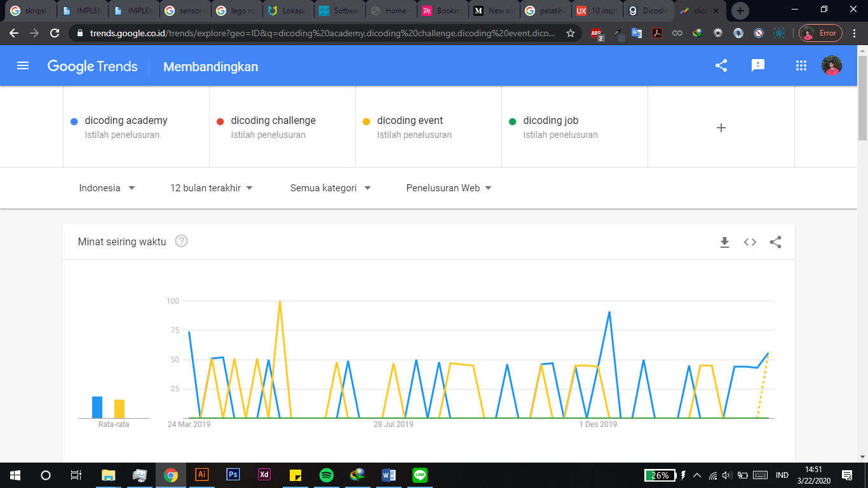Click the 1 Des 2019 axis label
Screen dimensions: 868x488
coord(598,424)
